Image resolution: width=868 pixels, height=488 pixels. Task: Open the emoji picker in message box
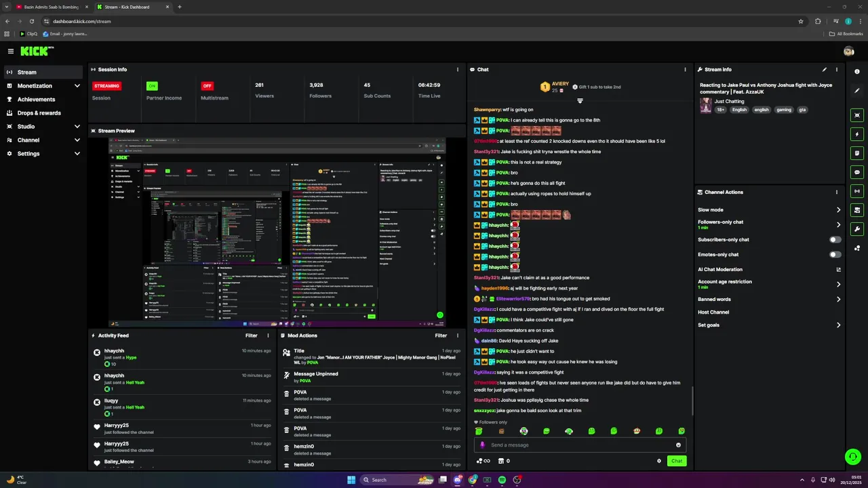[x=678, y=445]
